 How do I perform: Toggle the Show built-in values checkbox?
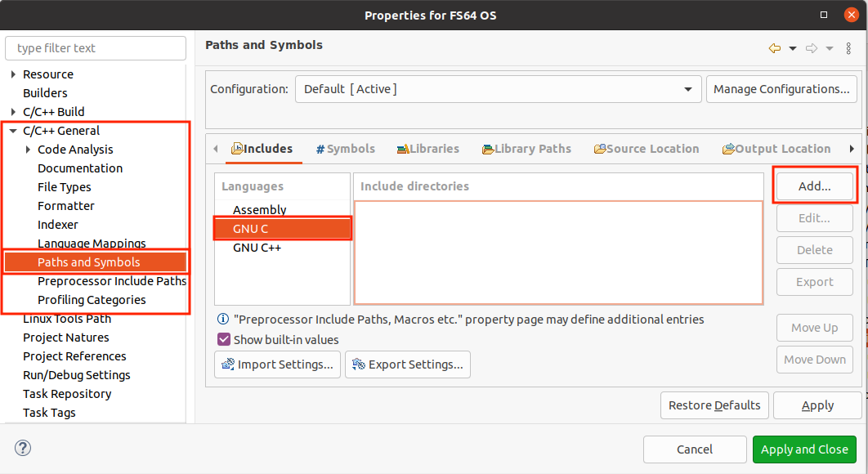click(224, 339)
